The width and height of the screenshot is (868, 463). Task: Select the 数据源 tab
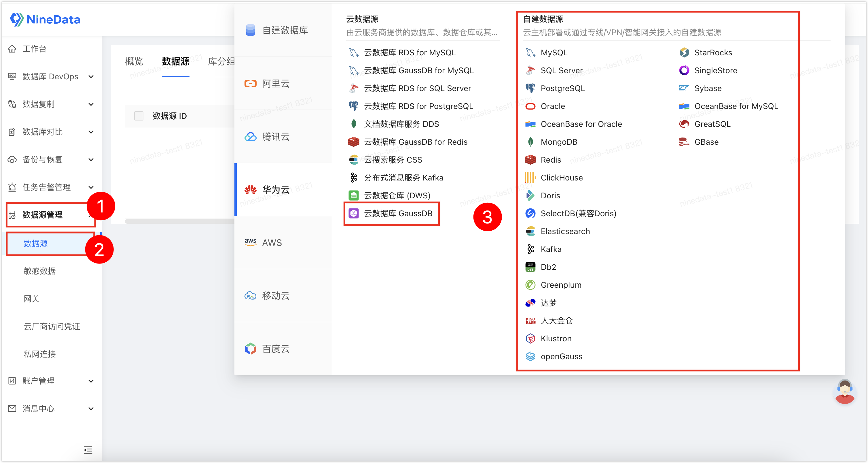click(x=176, y=61)
